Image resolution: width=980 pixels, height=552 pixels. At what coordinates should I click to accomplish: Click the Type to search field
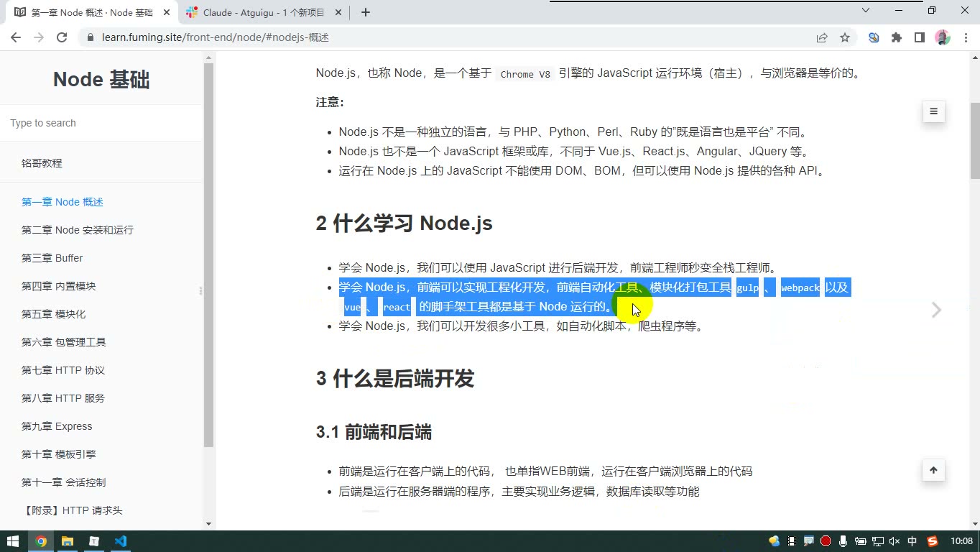point(101,123)
